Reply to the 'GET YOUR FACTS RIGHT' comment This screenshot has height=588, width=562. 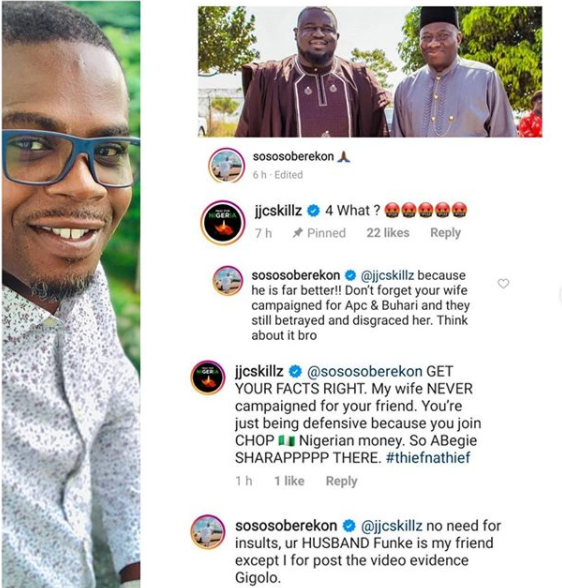341,481
